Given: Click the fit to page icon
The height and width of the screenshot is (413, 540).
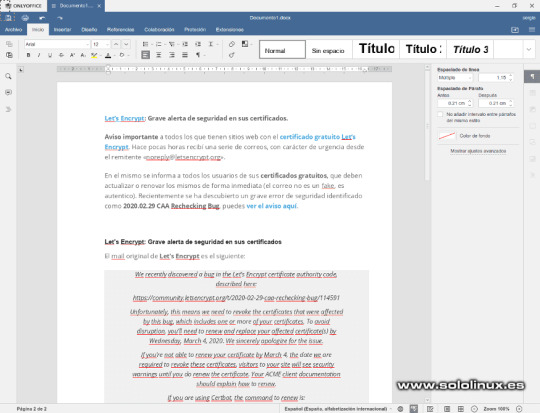Looking at the screenshot, I should 447,409.
